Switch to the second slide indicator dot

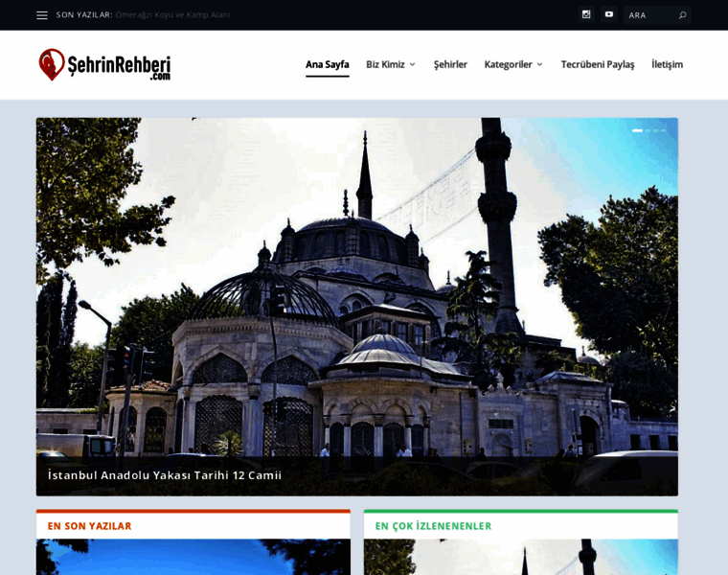click(x=648, y=130)
